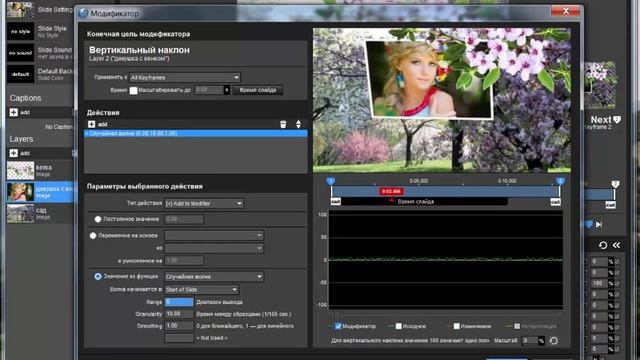This screenshot has height=360, width=640.
Task: Click the left cut marker under the timeline
Action: pos(336,202)
